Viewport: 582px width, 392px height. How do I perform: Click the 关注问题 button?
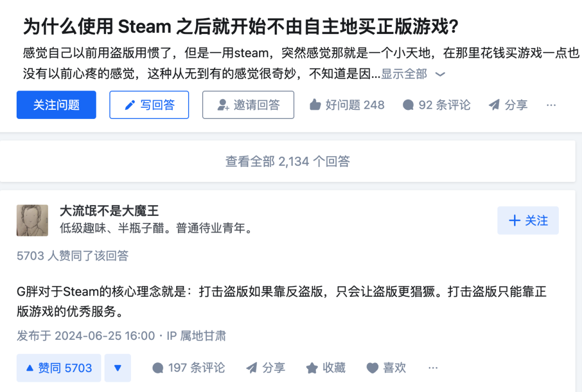56,104
